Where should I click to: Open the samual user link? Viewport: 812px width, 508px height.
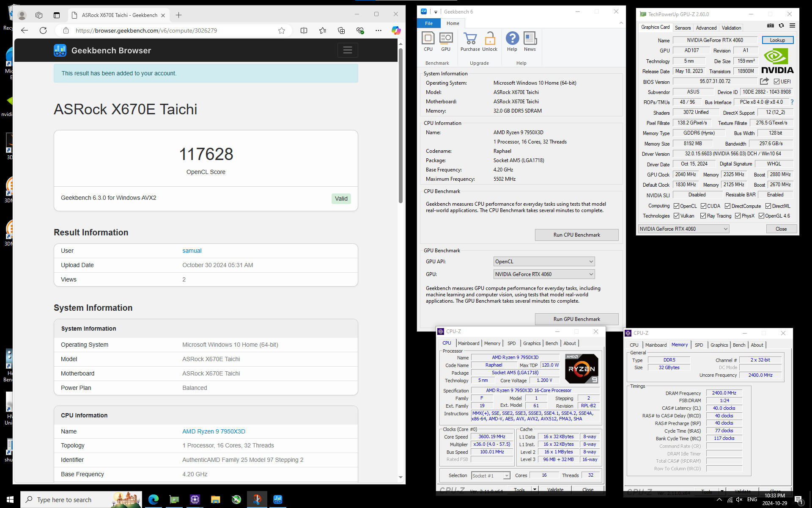click(192, 251)
